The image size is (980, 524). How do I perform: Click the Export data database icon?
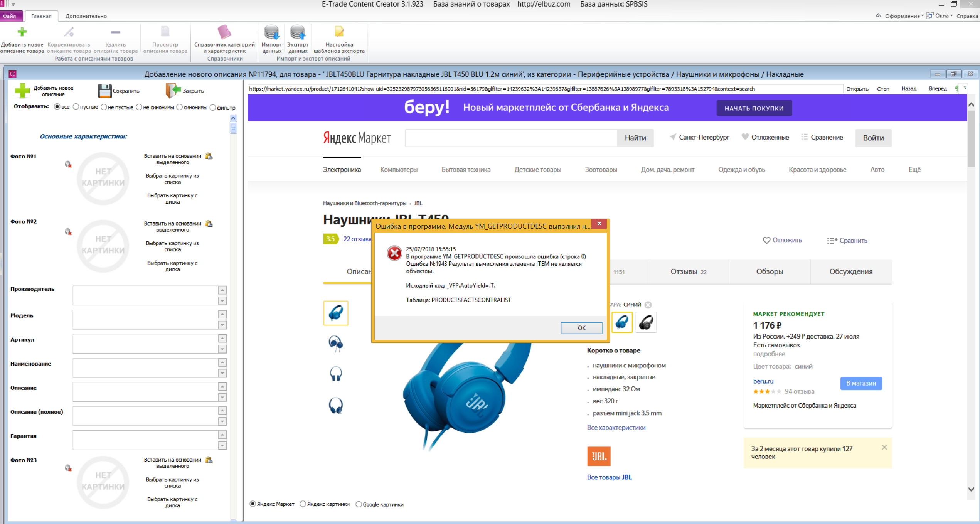[x=298, y=32]
